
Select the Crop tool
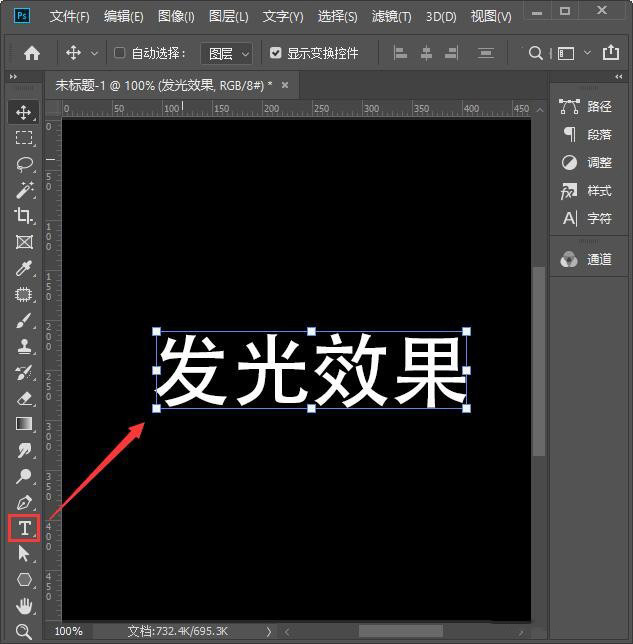pos(24,215)
